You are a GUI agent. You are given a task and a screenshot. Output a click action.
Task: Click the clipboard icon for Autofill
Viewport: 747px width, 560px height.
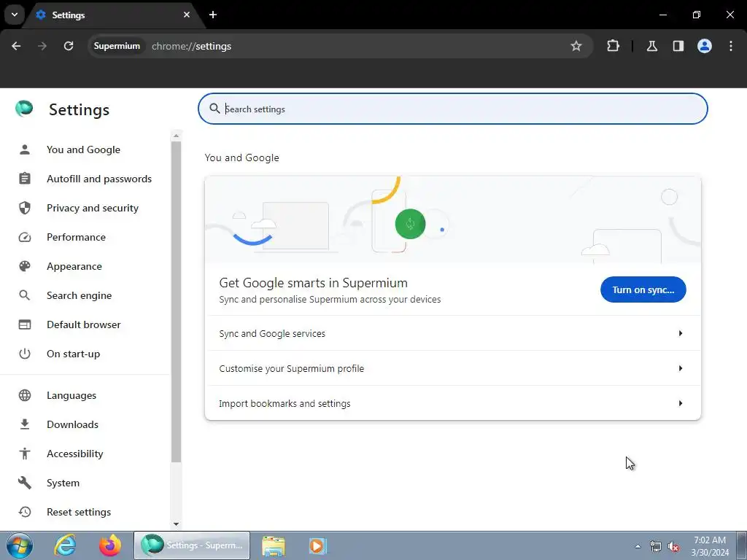[x=25, y=179]
